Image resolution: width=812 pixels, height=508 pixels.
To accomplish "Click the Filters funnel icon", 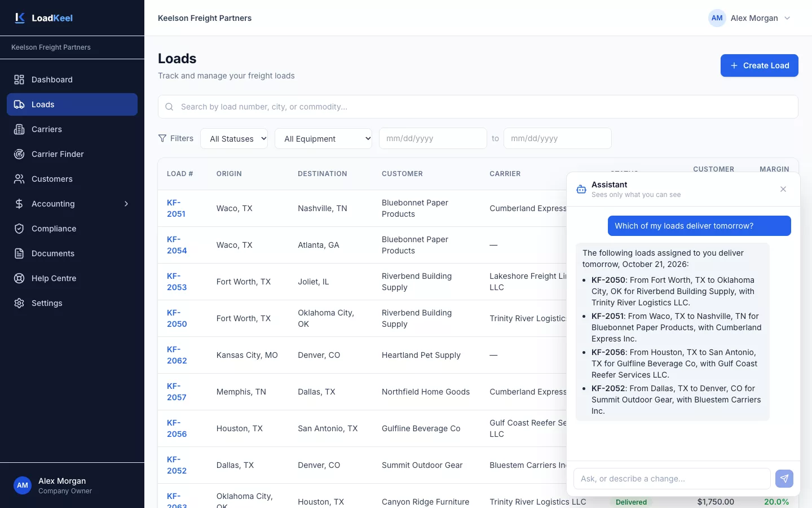I will tap(162, 138).
